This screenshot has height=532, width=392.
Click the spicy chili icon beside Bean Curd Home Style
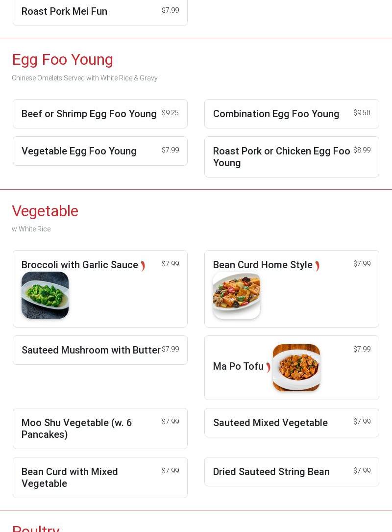click(318, 266)
